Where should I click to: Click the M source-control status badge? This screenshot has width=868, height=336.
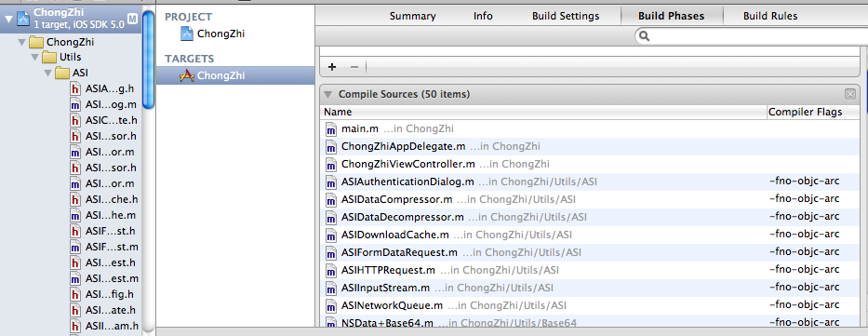click(x=132, y=19)
